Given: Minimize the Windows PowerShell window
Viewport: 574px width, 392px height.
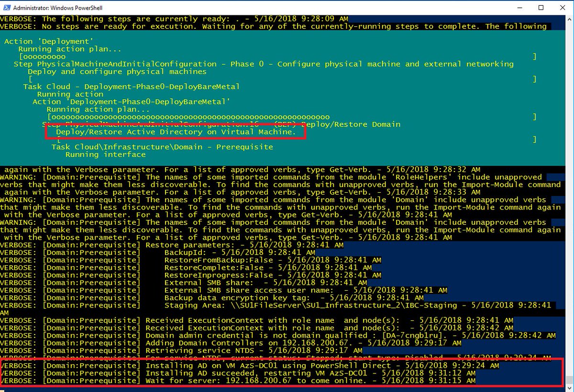Looking at the screenshot, I should [519, 8].
